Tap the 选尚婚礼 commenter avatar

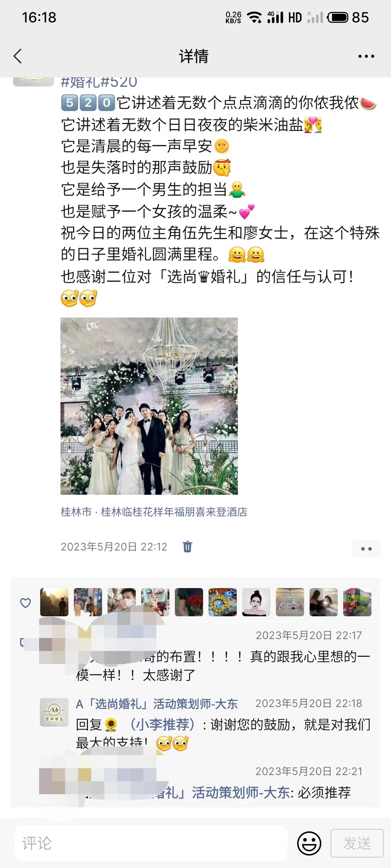click(54, 712)
